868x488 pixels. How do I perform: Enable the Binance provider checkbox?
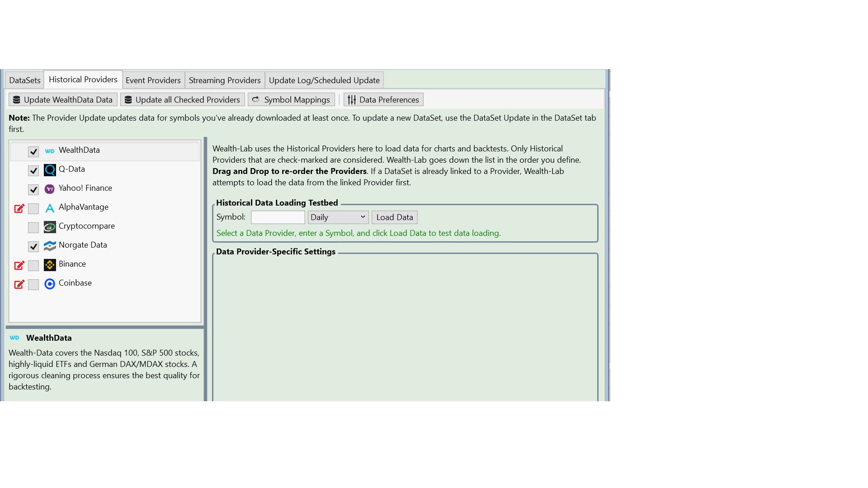point(33,266)
